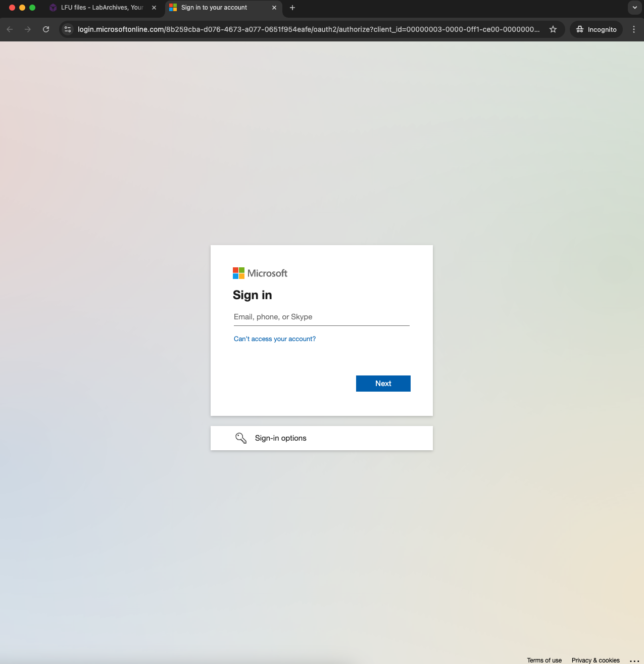Close the LFU files LabArchives tab

point(154,8)
